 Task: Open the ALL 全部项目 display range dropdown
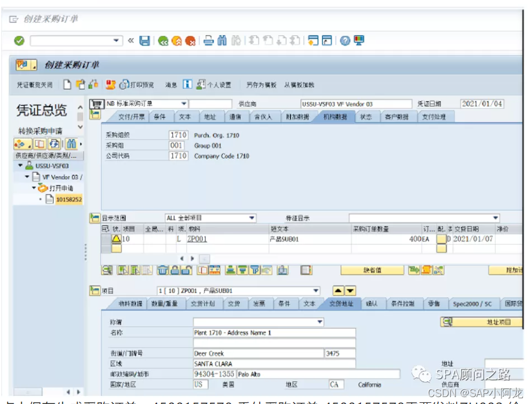coord(252,218)
